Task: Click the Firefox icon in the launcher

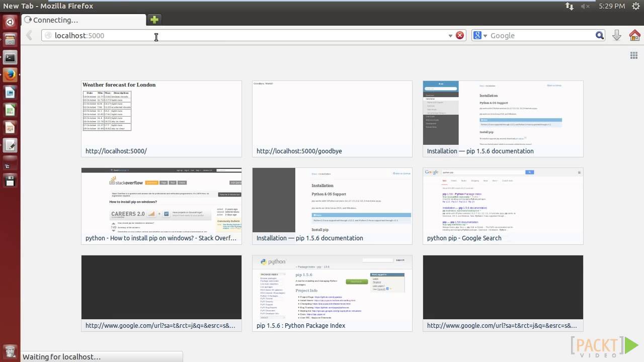Action: (x=10, y=75)
